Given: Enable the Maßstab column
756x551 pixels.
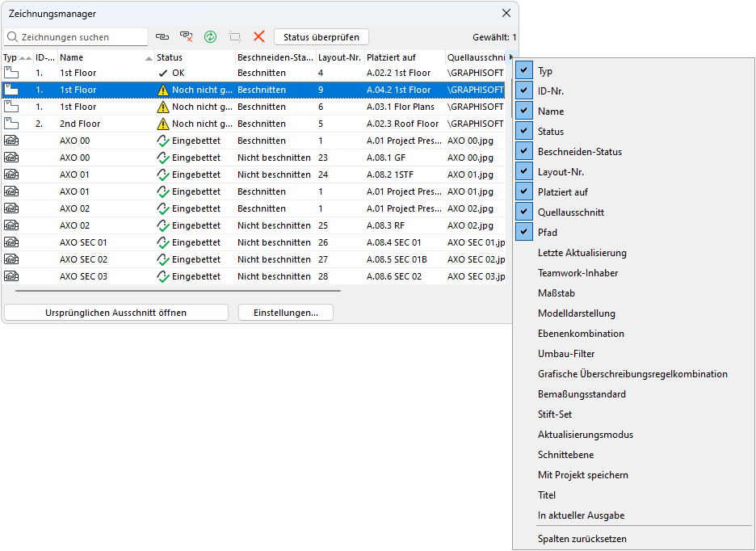Looking at the screenshot, I should [x=556, y=293].
